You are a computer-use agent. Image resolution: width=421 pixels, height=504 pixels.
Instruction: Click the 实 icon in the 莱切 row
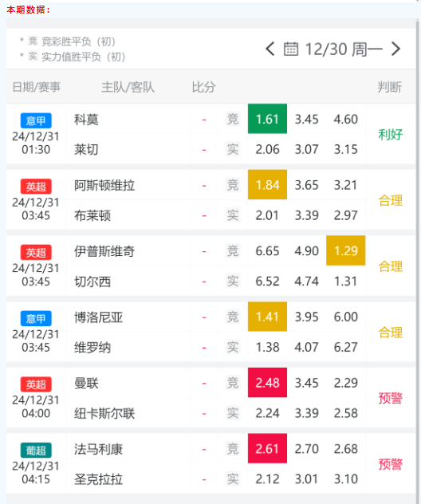coord(233,149)
